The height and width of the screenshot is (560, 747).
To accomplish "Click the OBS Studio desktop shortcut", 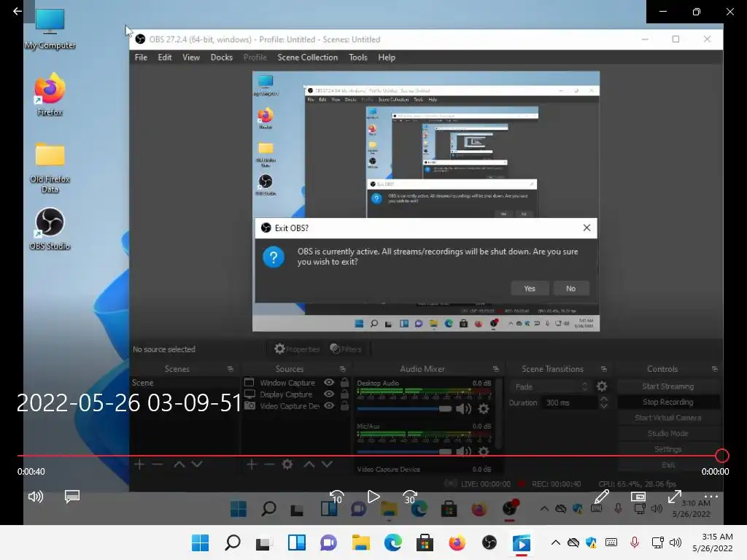I will click(50, 229).
